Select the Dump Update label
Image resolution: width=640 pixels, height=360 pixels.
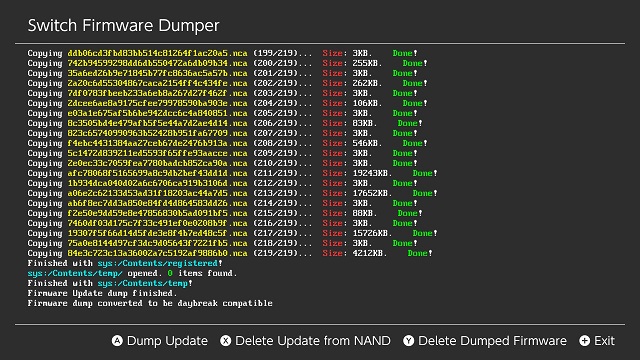point(167,341)
